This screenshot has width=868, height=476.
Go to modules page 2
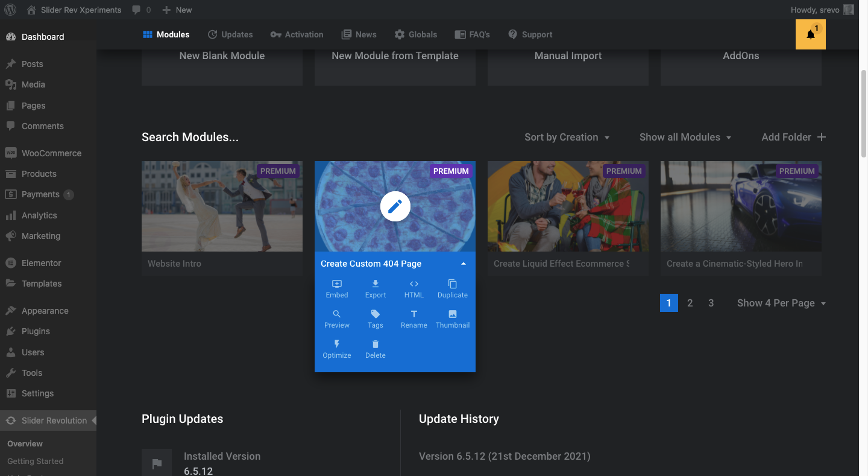[x=690, y=303]
